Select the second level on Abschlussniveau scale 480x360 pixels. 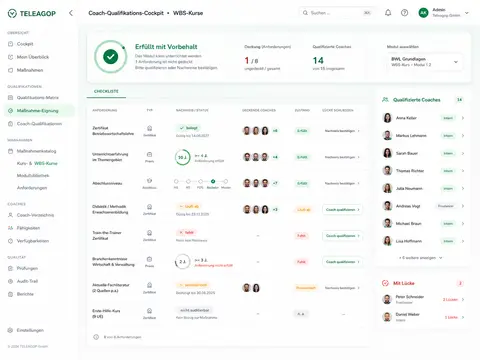coord(188,181)
